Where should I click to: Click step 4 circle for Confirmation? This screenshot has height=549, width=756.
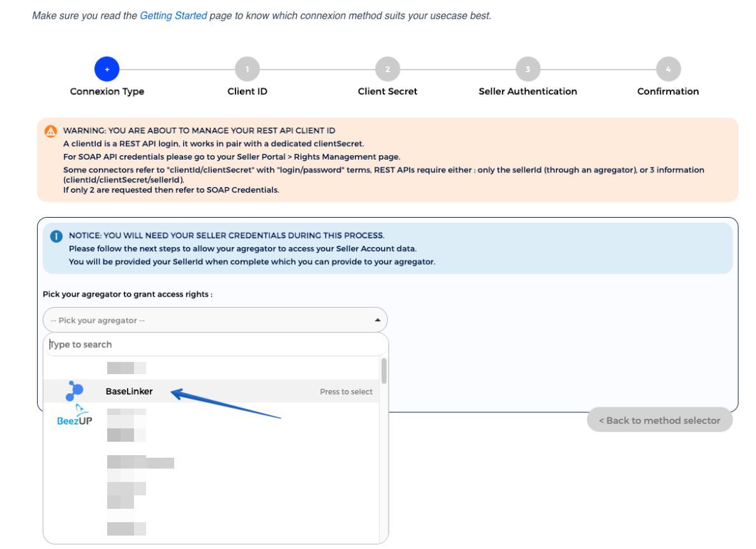[x=668, y=69]
